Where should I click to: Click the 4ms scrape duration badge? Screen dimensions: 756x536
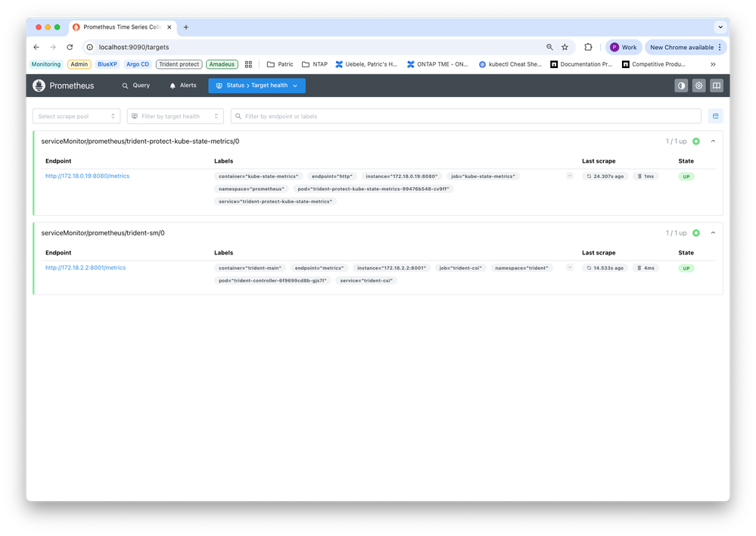pyautogui.click(x=646, y=268)
